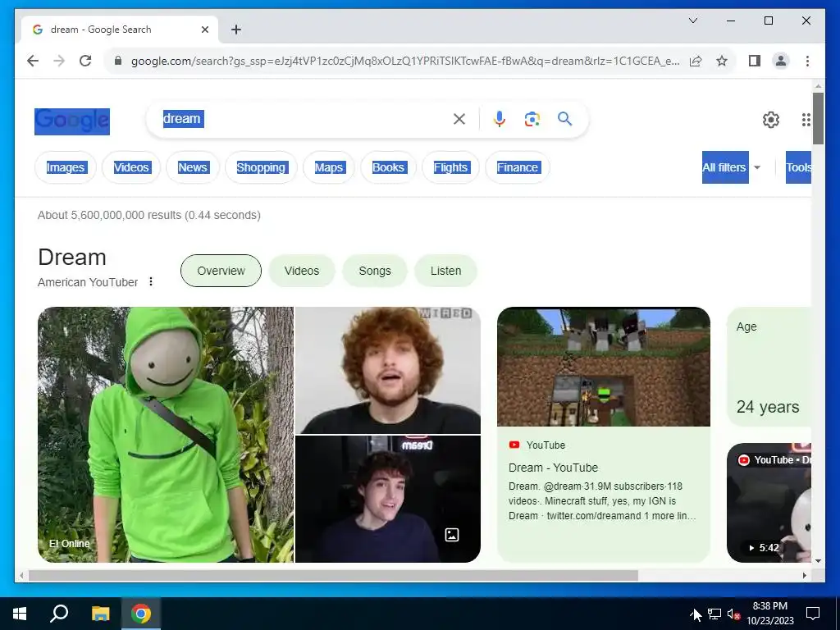840x630 pixels.
Task: Open search Tools
Action: 798,167
